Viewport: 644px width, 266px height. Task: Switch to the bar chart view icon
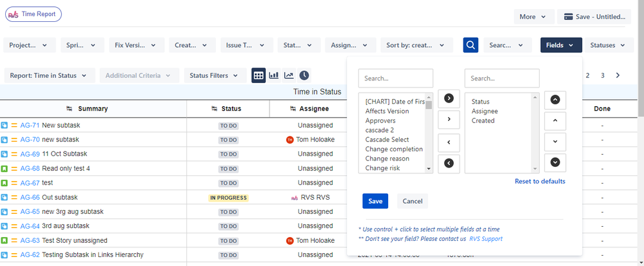coord(274,75)
